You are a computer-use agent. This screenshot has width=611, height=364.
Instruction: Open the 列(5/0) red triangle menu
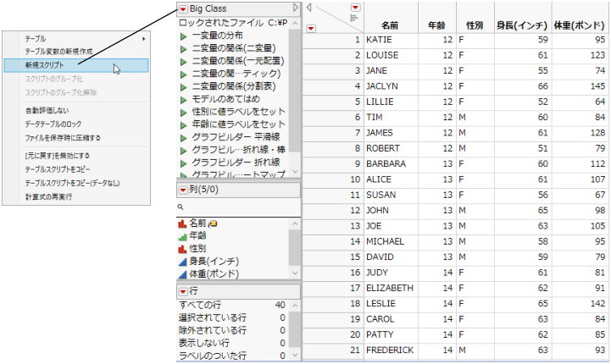point(182,190)
